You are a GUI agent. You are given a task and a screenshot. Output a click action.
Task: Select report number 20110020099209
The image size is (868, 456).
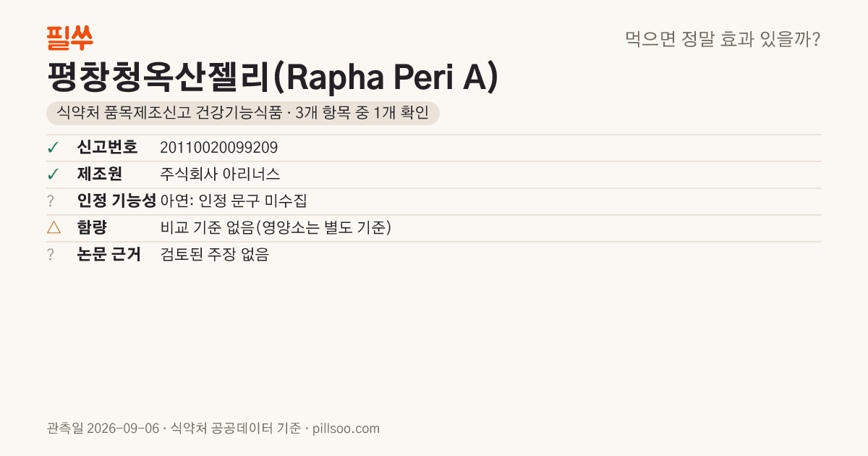pyautogui.click(x=218, y=148)
